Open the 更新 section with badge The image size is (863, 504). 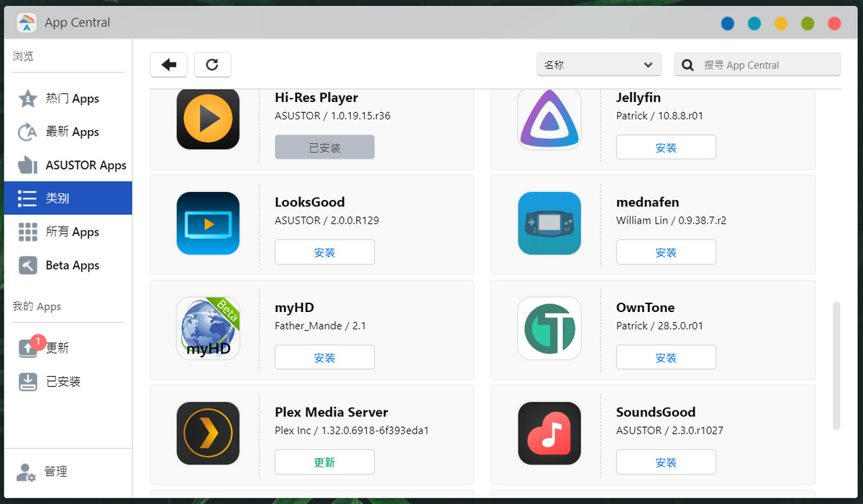(68, 348)
